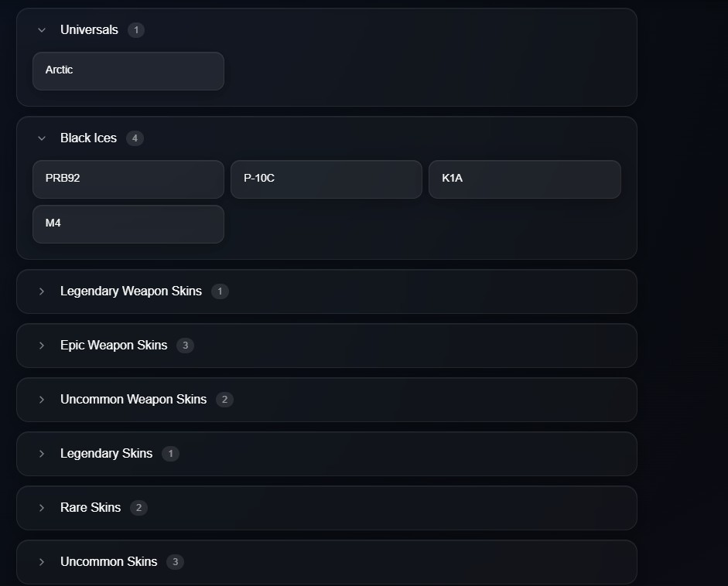The image size is (728, 586).
Task: Expand the Uncommon Skins chevron
Action: pyautogui.click(x=42, y=562)
